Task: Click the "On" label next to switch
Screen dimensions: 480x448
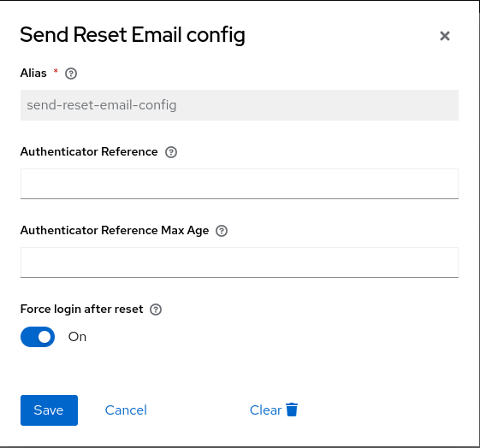Action: point(77,337)
